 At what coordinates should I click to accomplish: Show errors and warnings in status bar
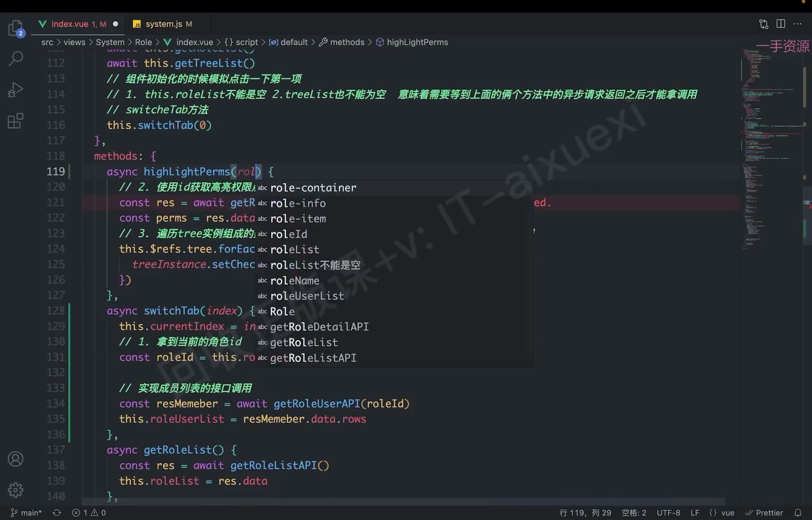pos(89,513)
